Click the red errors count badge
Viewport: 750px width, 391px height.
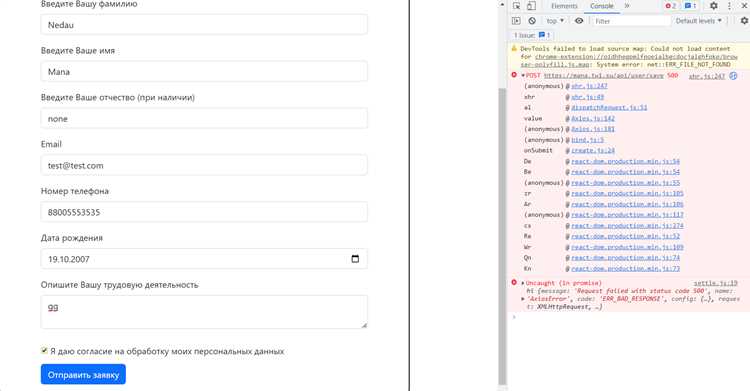click(x=671, y=6)
